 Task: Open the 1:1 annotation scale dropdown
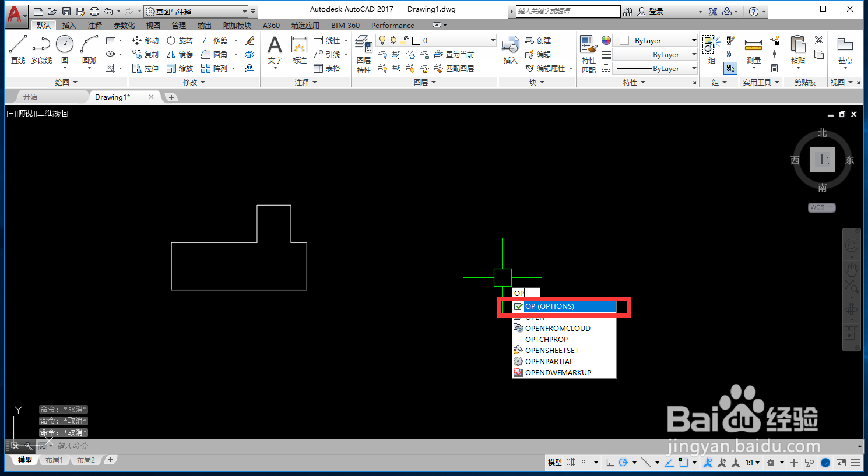coord(753,462)
